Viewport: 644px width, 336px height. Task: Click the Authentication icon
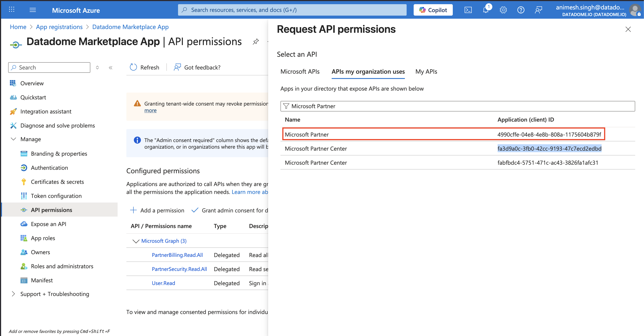[24, 168]
